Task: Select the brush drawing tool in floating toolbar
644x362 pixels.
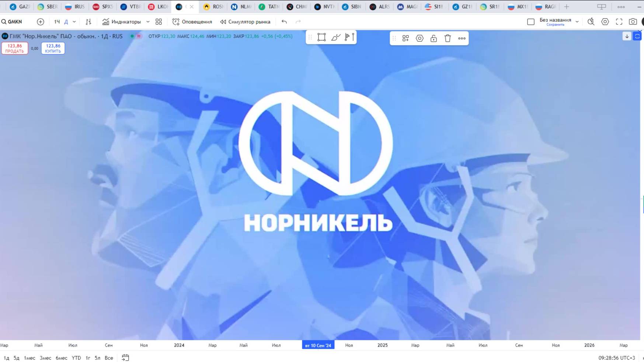Action: (x=335, y=37)
